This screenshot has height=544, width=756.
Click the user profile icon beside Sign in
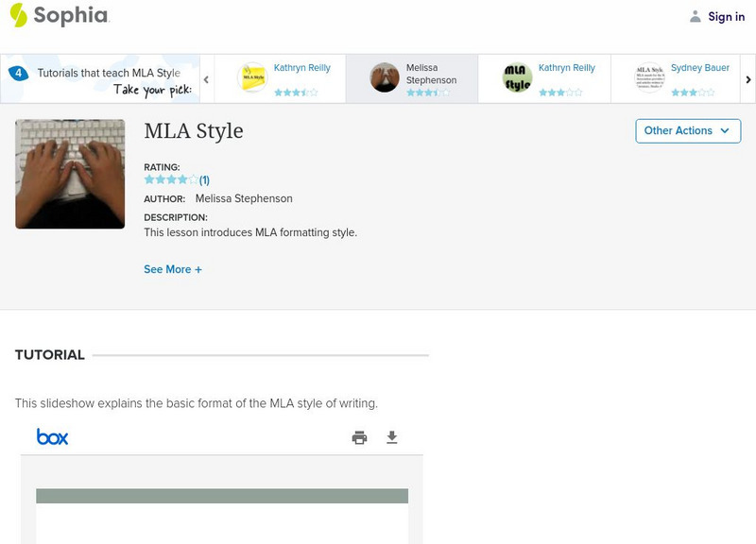point(696,16)
